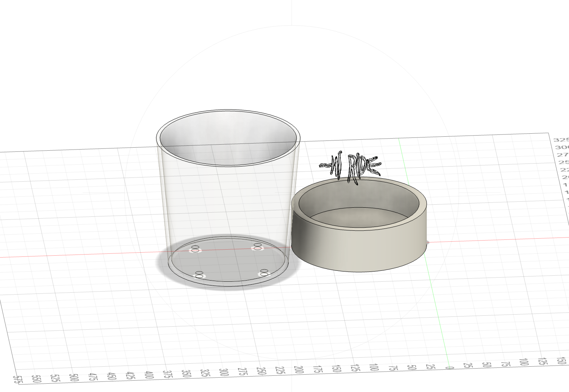Click the 575 label at grid corner
569x392 pixels.
coord(17,380)
